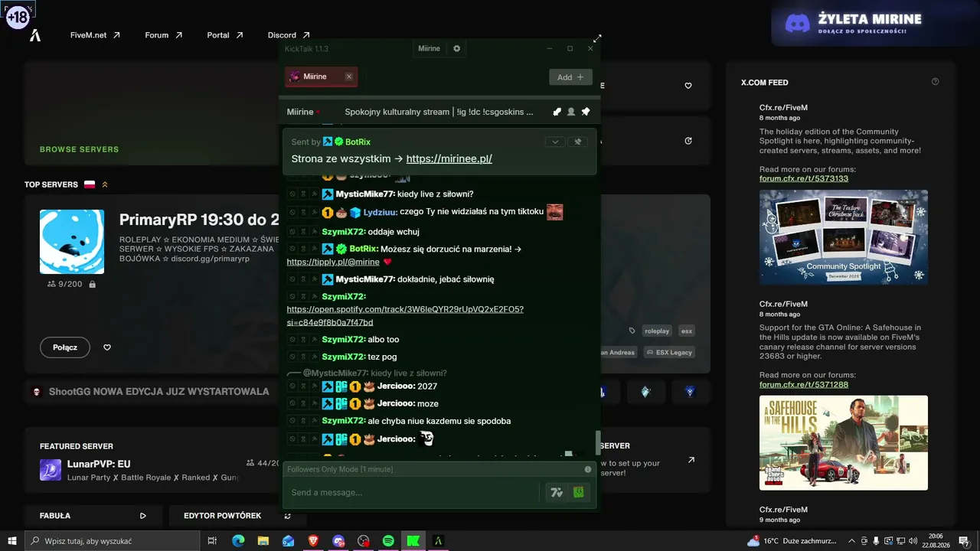The image size is (980, 551).
Task: Click the KickTalk chat scrollbar thumb
Action: click(598, 443)
